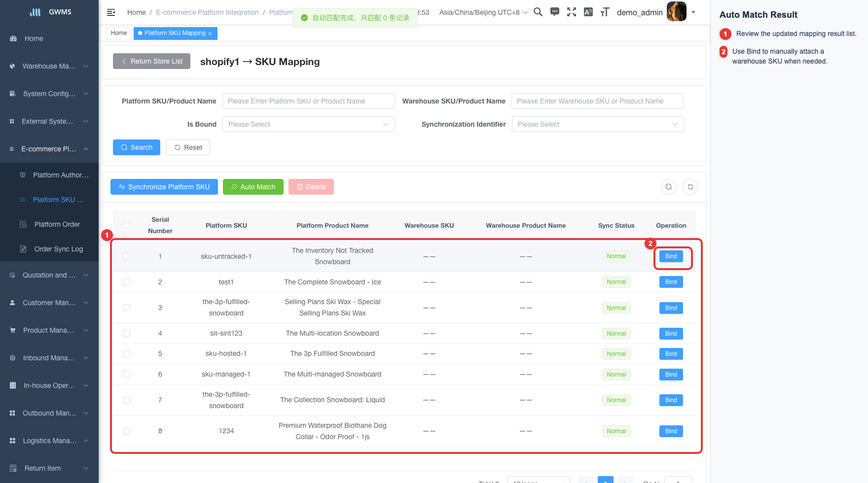Click Bind for sku-untracked-1 row
Screen dimensions: 868x483
[671, 256]
